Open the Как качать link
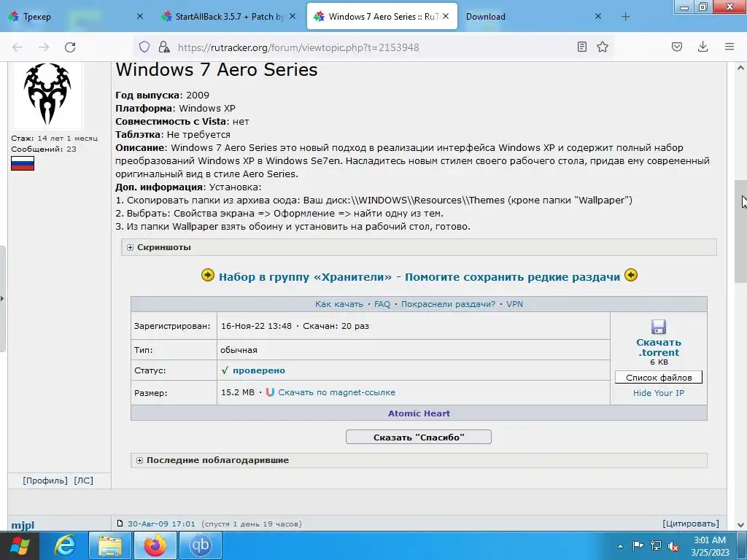Screen dimensions: 747x560 pyautogui.click(x=339, y=304)
